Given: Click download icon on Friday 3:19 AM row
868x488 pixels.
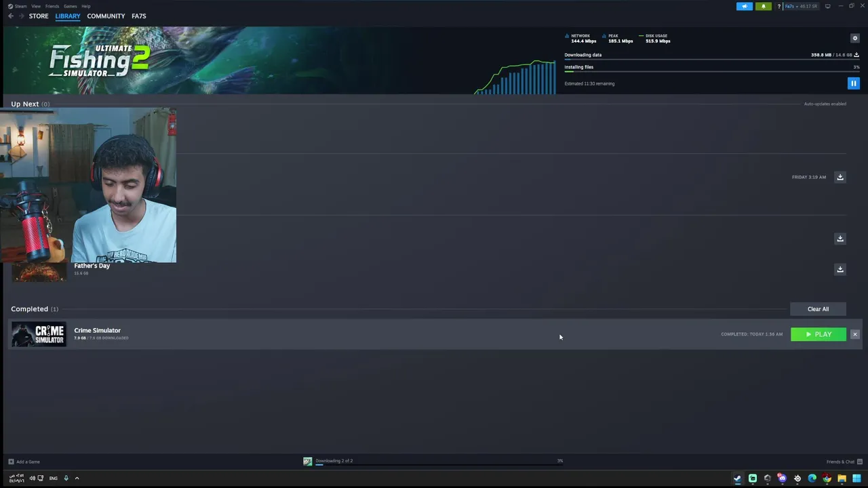Looking at the screenshot, I should point(840,177).
